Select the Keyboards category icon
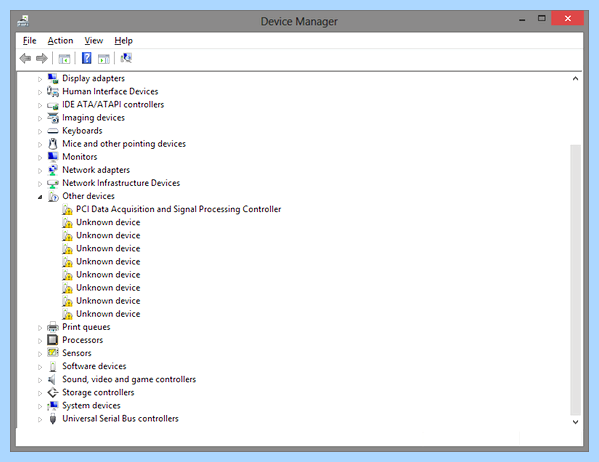Screen dimensions: 599x462 pos(53,131)
